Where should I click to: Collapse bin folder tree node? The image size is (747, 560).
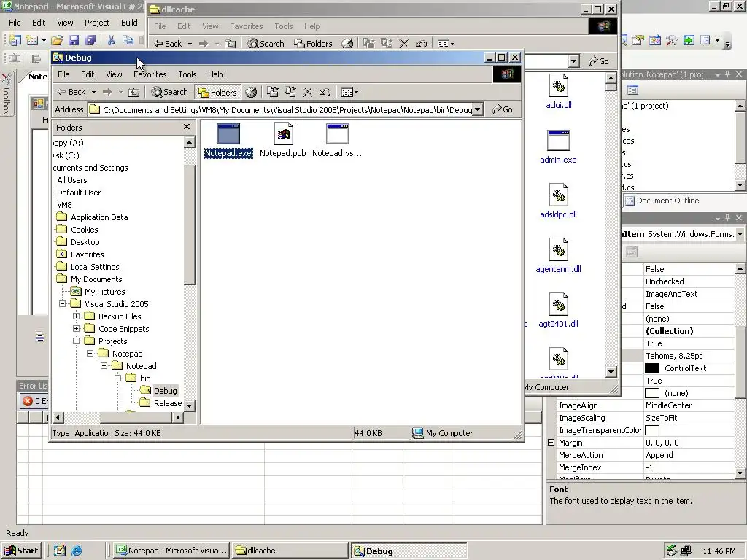click(117, 378)
